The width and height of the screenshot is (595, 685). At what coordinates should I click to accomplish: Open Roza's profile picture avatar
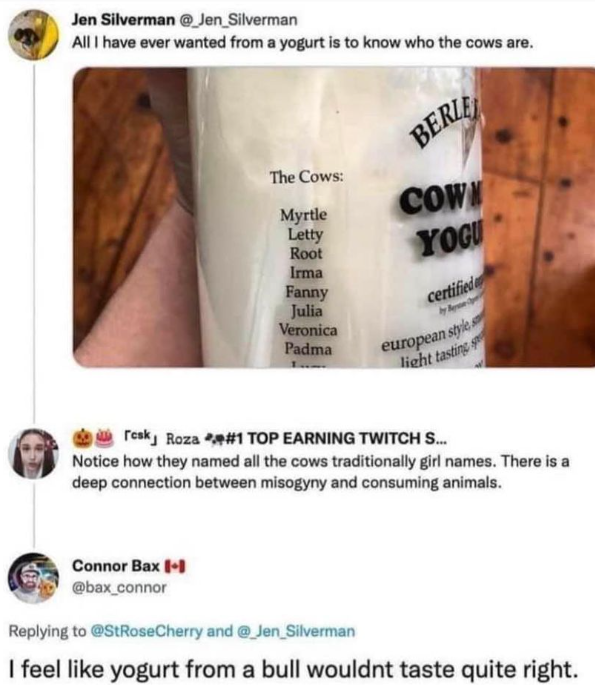[x=34, y=453]
